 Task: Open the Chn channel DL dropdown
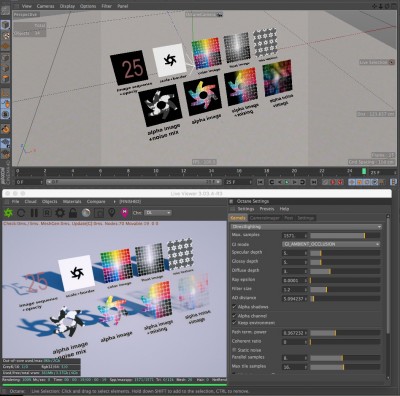point(158,213)
